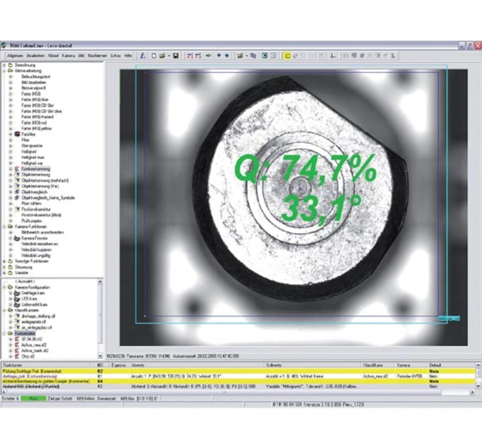Image resolution: width=482 pixels, height=448 pixels.
Task: Open the toolbar's open-folder dropdown arrow
Action: coord(169,56)
